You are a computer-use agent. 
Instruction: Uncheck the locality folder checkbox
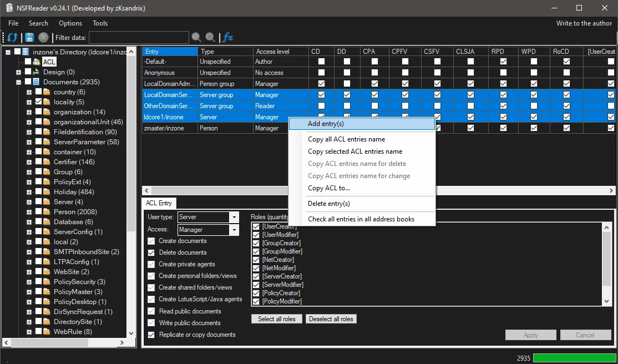point(38,102)
